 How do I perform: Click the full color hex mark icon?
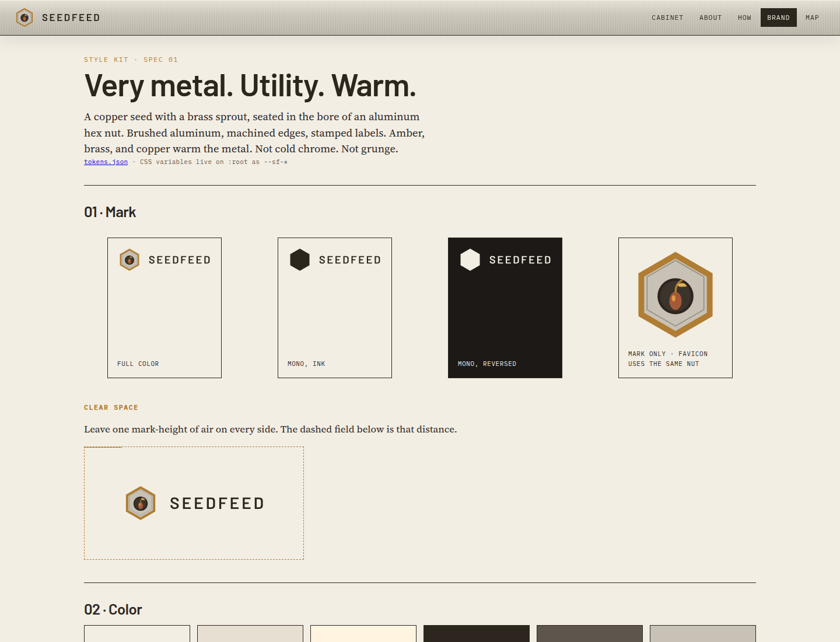coord(129,260)
